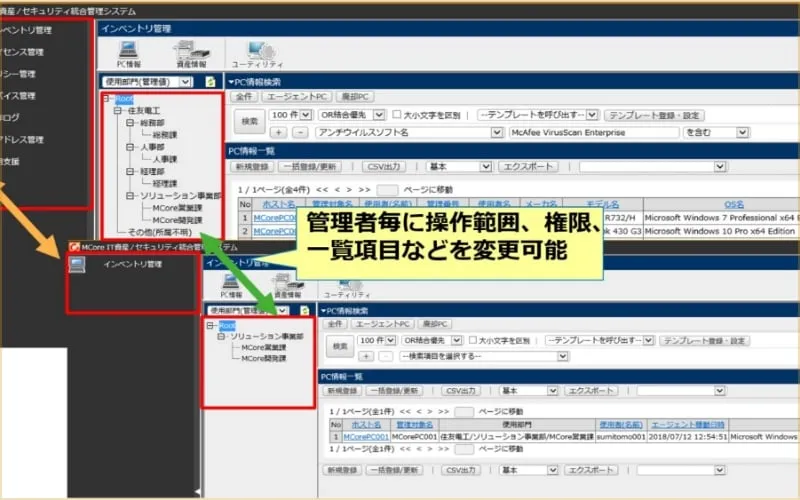The width and height of the screenshot is (800, 500).
Task: Click CSV出力 button in upper window
Action: (x=384, y=166)
